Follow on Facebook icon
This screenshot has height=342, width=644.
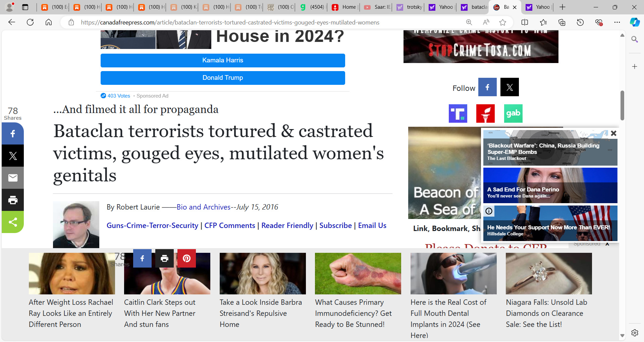tap(487, 87)
